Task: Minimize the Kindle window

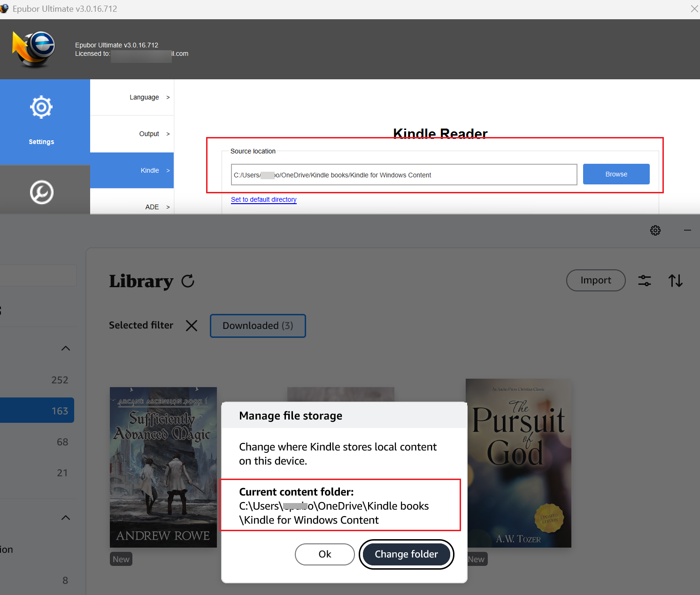Action: 687,230
